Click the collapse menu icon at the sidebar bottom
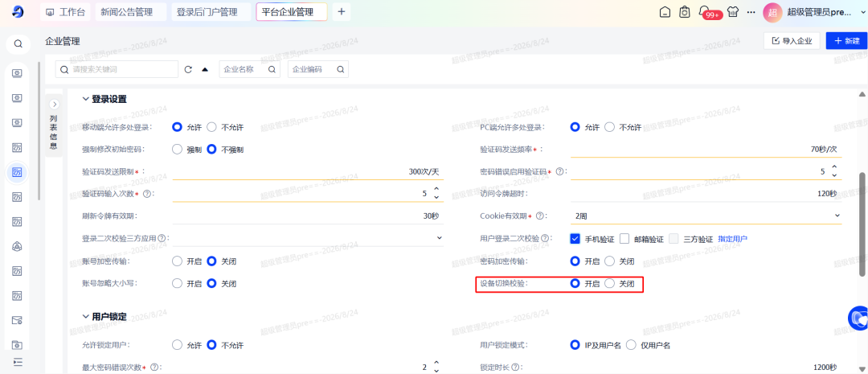Screen dimensions: 868x374 [x=18, y=362]
